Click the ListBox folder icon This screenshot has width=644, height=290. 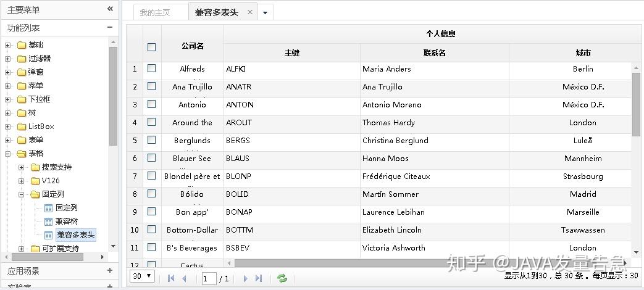tap(22, 126)
